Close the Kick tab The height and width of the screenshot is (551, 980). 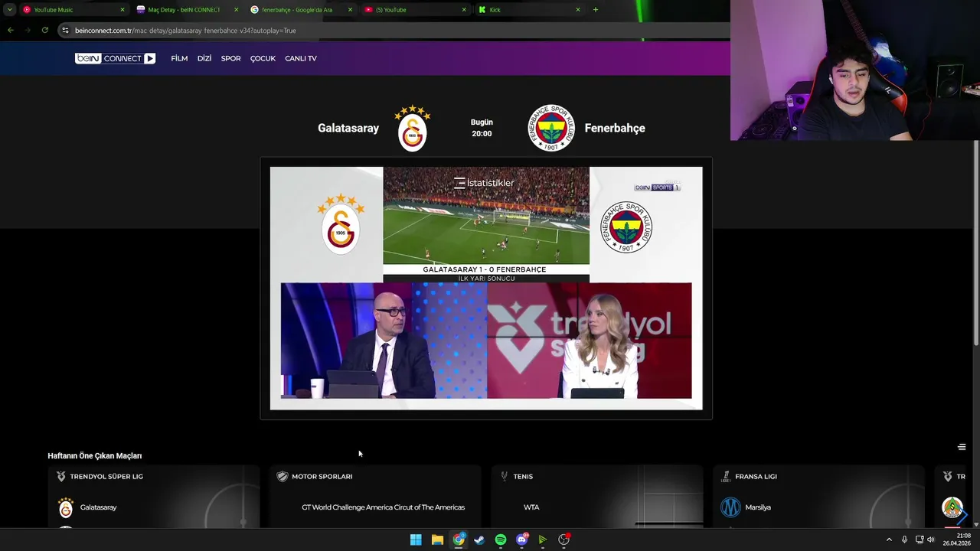click(577, 10)
